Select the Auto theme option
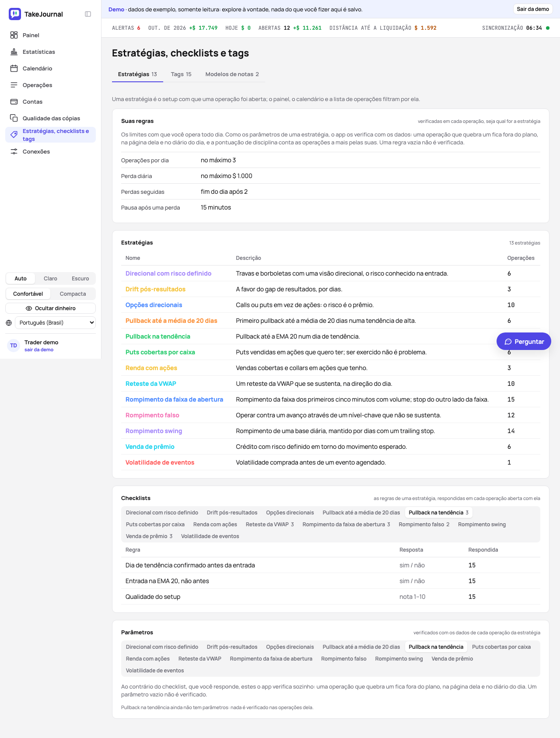Image resolution: width=560 pixels, height=738 pixels. (x=21, y=279)
